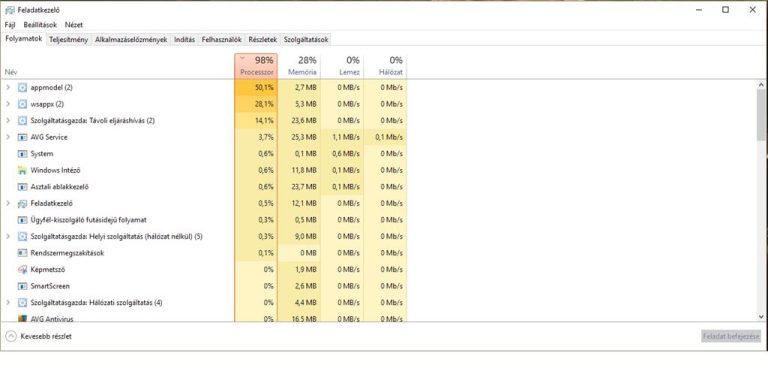Expand Helyi szolgáltatás (hálózat nélkül) (5)
The image size is (768, 383).
tap(8, 237)
